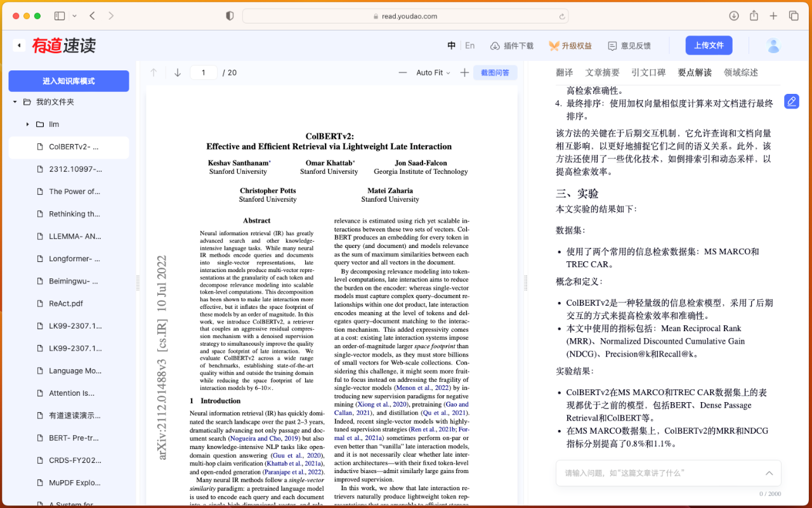Collapse 我的文件夹 folder tree
This screenshot has width=812, height=508.
(15, 101)
